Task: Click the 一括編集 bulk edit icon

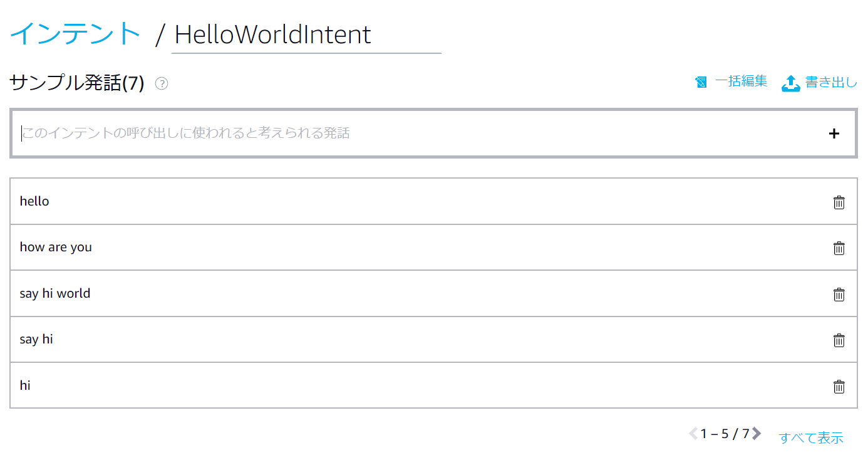Action: point(701,82)
